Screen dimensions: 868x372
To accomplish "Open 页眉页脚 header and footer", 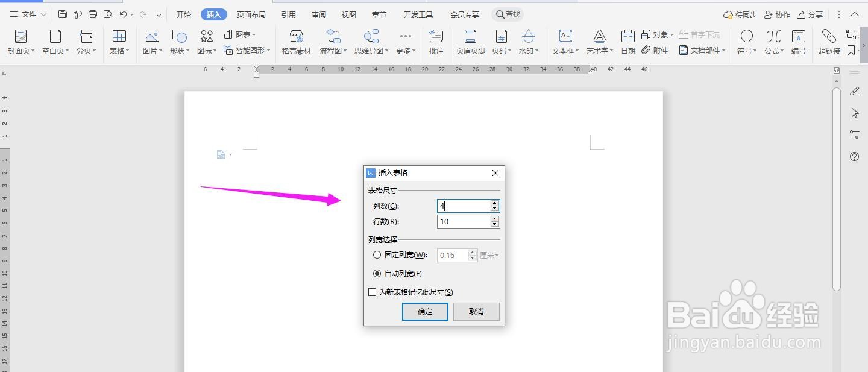I will 470,42.
